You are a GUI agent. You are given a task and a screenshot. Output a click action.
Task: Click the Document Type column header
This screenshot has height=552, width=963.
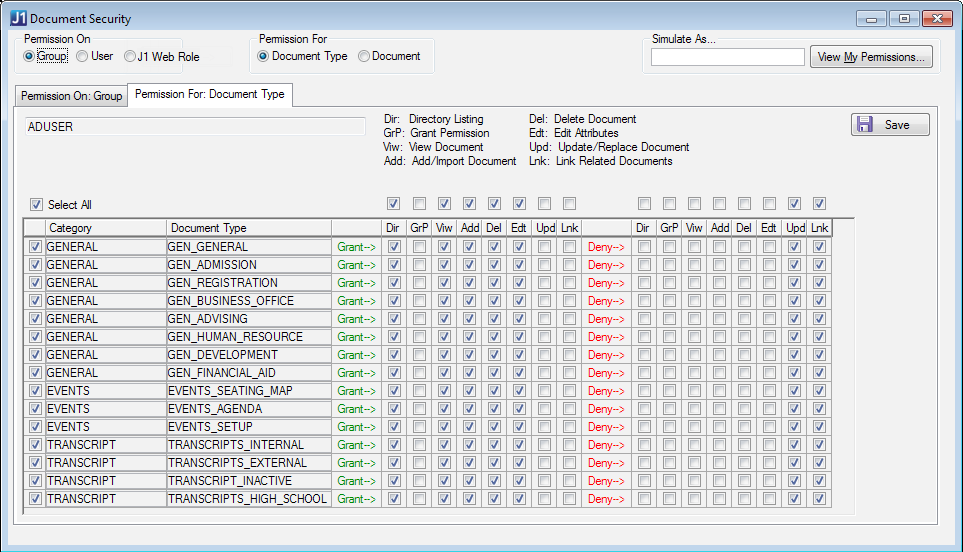(x=248, y=228)
